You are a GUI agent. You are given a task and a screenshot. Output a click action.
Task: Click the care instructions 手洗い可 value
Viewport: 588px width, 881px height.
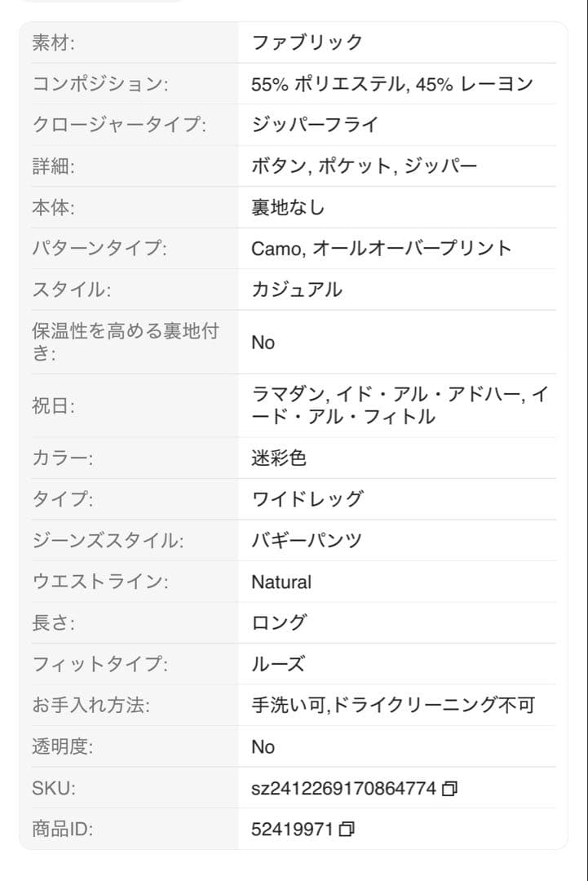[289, 705]
